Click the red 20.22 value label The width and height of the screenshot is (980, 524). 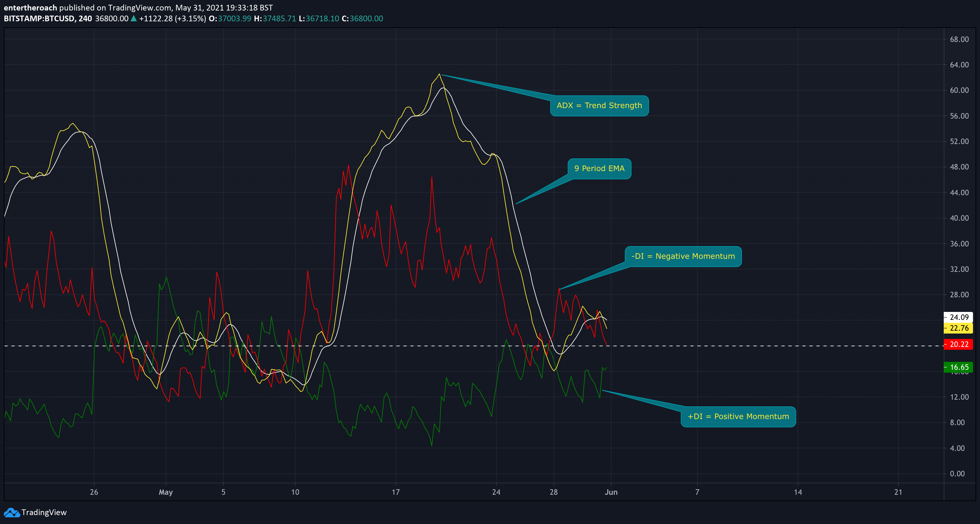click(958, 345)
